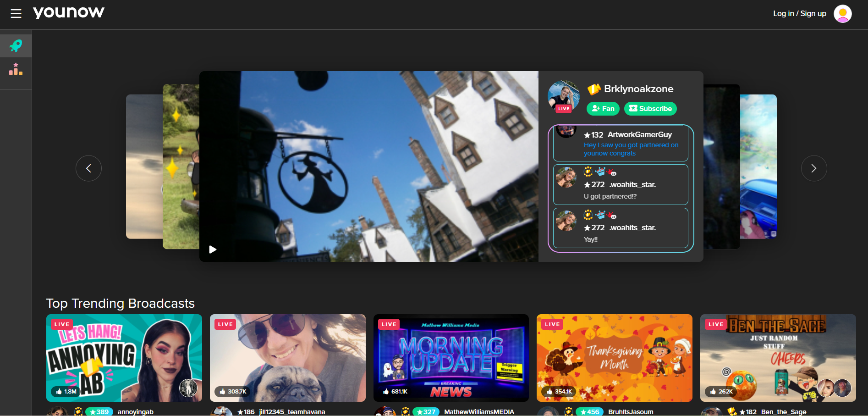Open the Log in / Sign up menu
The height and width of the screenshot is (416, 868).
[x=799, y=13]
